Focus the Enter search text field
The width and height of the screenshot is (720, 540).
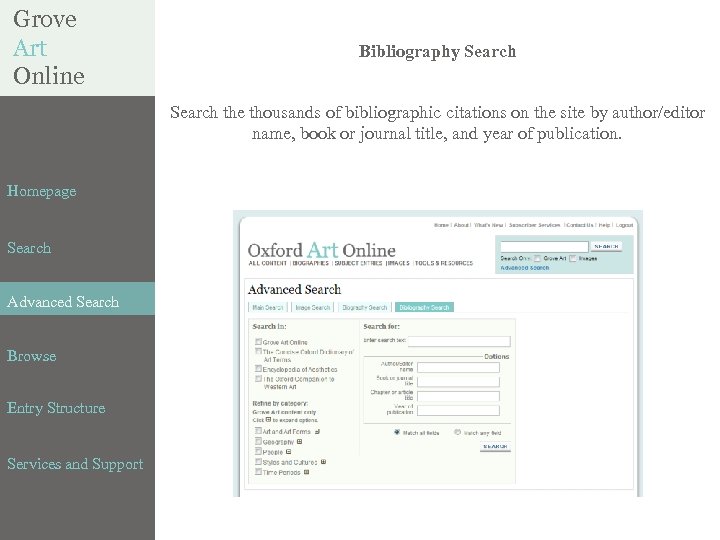(459, 341)
